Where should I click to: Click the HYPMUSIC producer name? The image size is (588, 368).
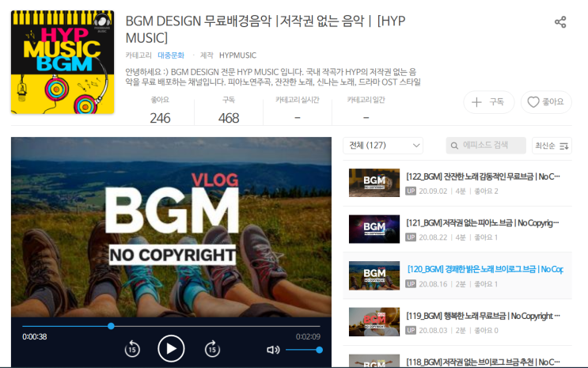pyautogui.click(x=237, y=55)
